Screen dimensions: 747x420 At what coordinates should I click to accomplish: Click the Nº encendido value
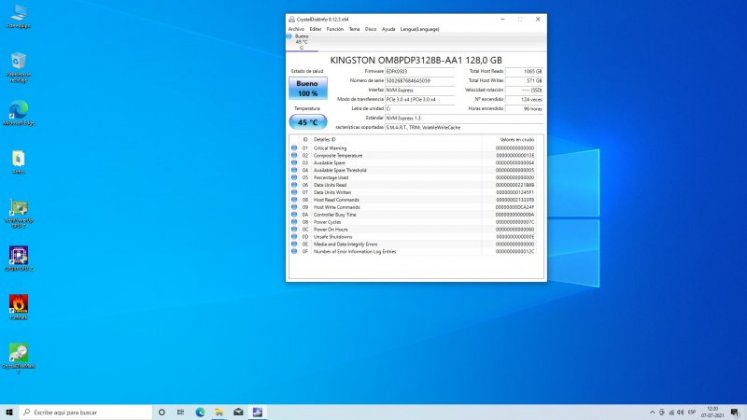pos(524,100)
